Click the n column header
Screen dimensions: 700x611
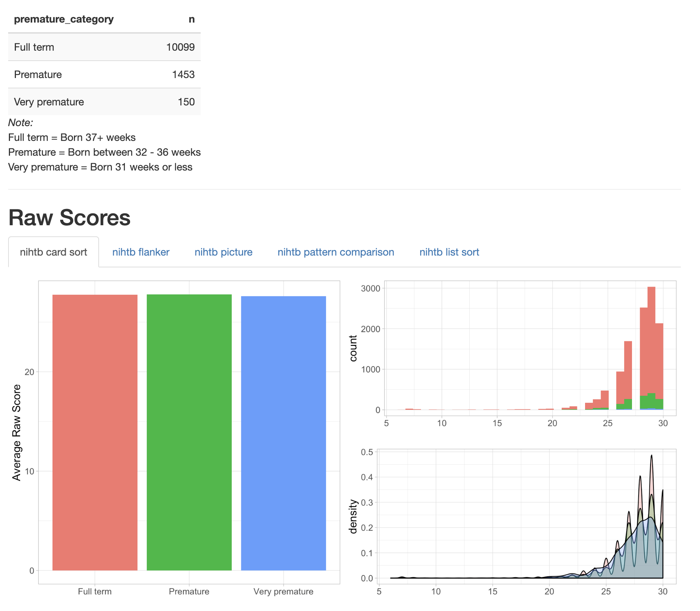pos(191,19)
